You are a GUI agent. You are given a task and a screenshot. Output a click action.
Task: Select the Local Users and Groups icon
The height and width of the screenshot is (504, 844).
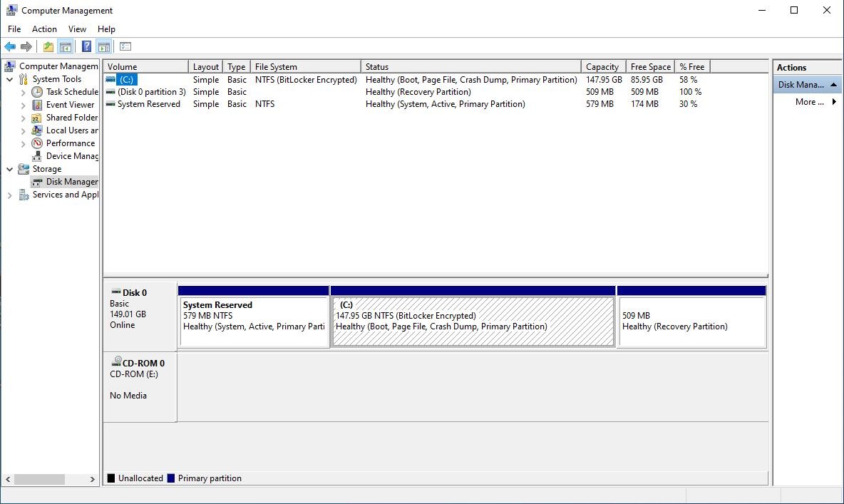[36, 130]
